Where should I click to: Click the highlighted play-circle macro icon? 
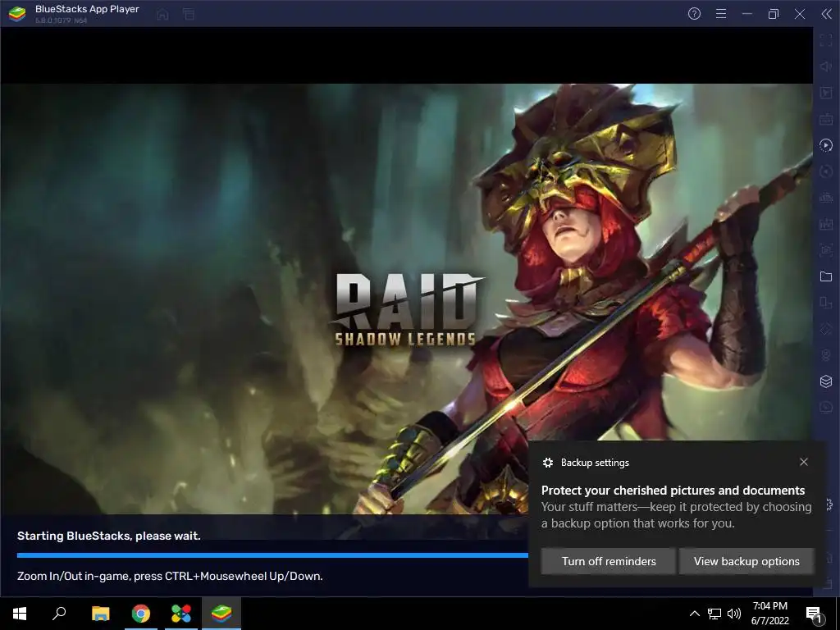(x=826, y=145)
